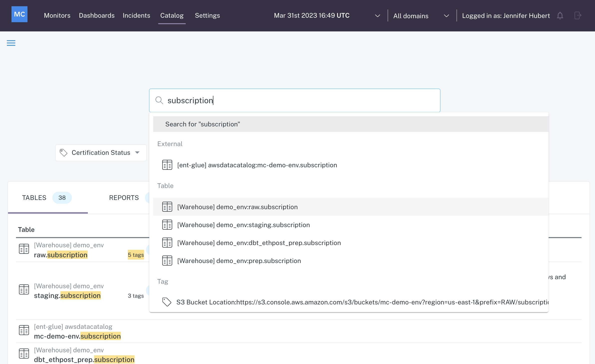This screenshot has width=595, height=364.
Task: Select Search for "subscription" option
Action: 202,124
